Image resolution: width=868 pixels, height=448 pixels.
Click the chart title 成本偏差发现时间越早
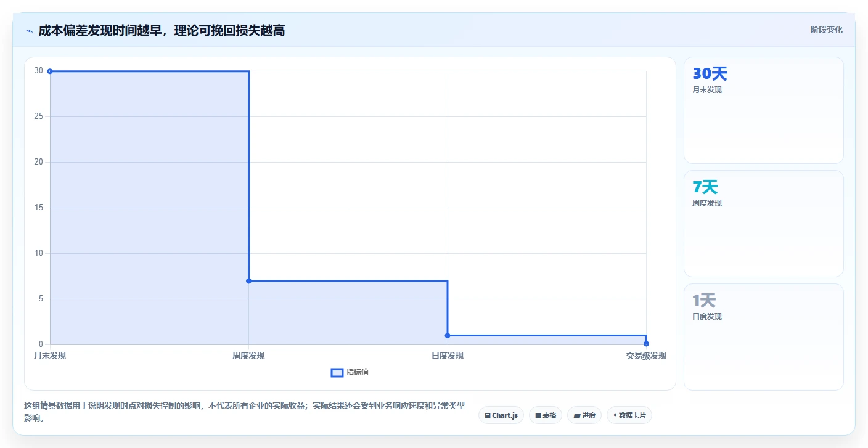click(99, 30)
